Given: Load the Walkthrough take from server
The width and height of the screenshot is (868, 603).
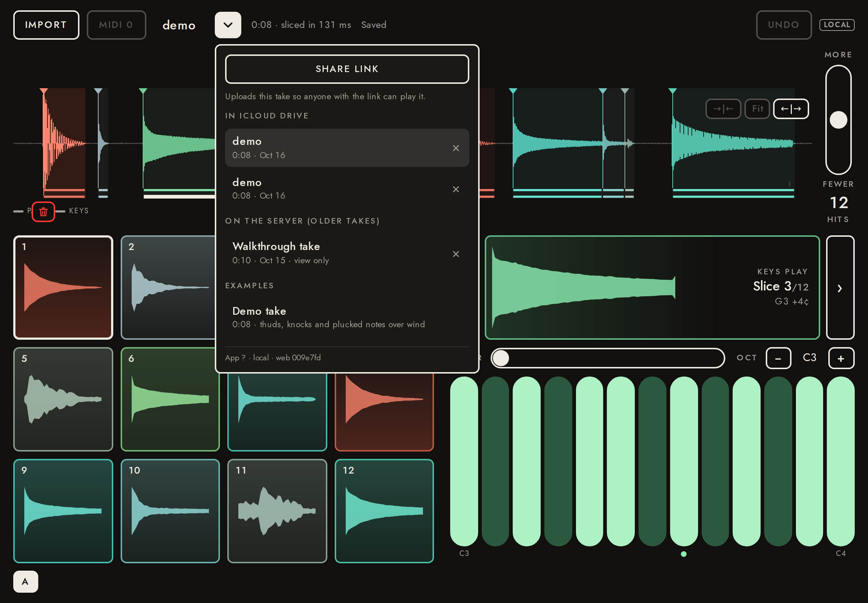Looking at the screenshot, I should click(347, 253).
